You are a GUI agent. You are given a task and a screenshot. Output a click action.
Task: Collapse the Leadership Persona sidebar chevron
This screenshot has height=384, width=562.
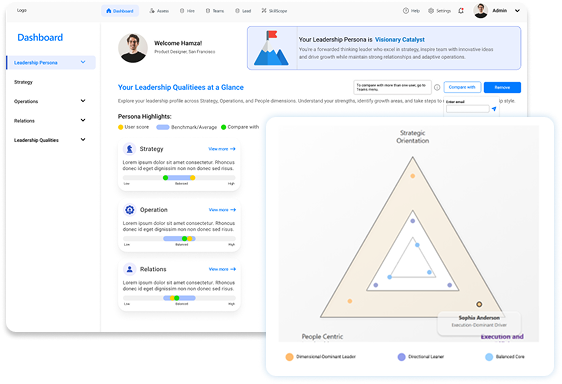83,62
